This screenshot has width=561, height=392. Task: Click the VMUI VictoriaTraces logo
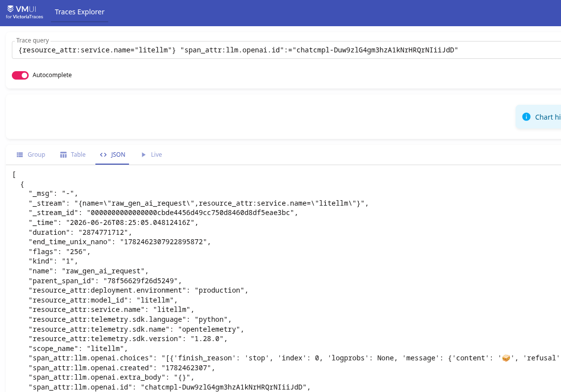coord(24,12)
